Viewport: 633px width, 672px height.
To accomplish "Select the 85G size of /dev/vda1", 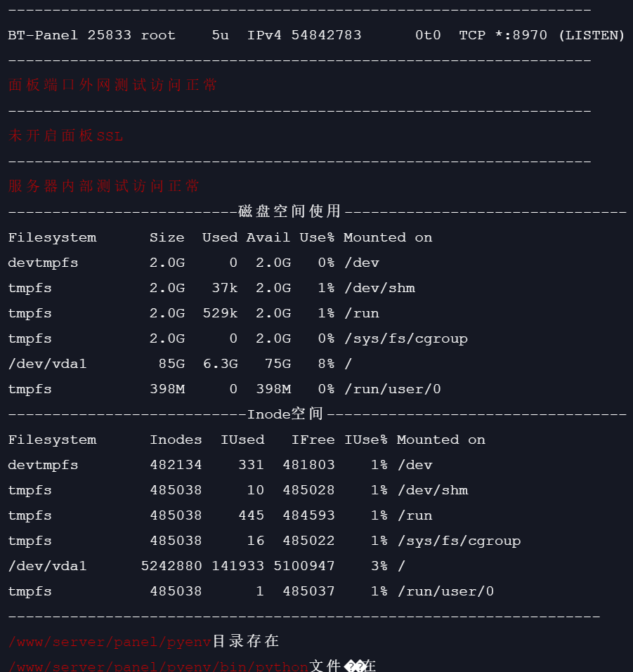I will (x=171, y=364).
